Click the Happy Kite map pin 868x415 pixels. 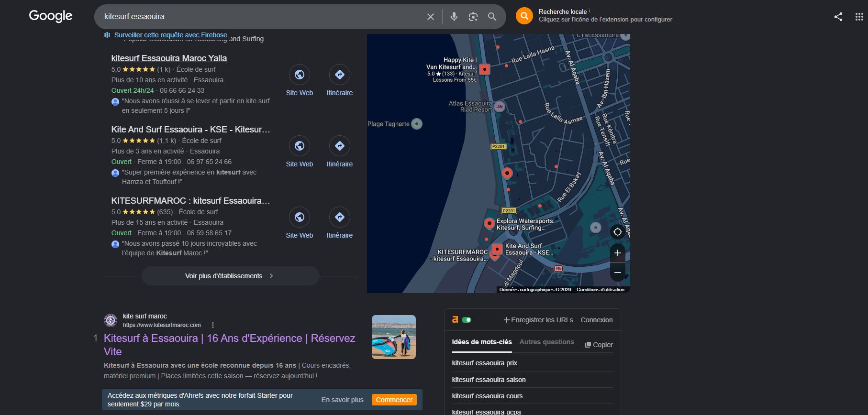(x=485, y=69)
